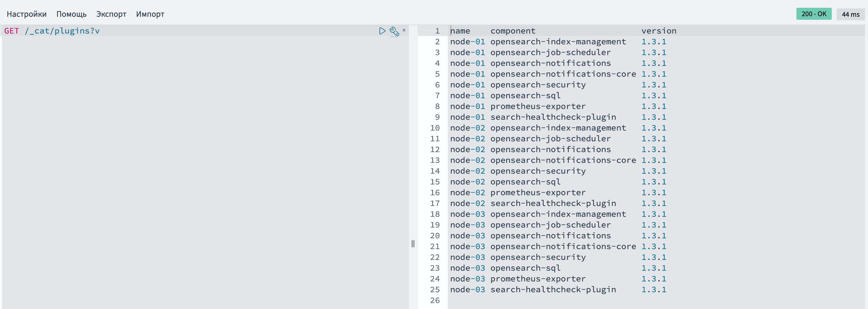The image size is (868, 309).
Task: Click the GET method keyword in the request
Action: coord(11,31)
